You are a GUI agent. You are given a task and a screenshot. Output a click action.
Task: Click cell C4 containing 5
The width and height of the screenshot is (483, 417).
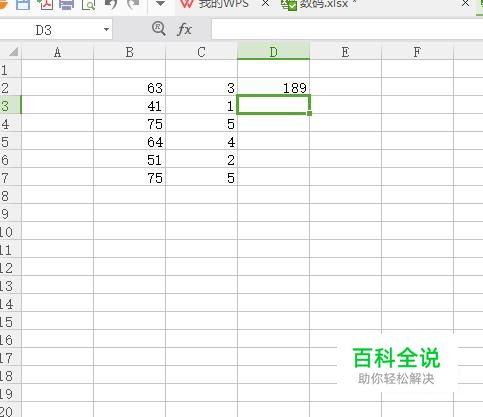coord(201,124)
